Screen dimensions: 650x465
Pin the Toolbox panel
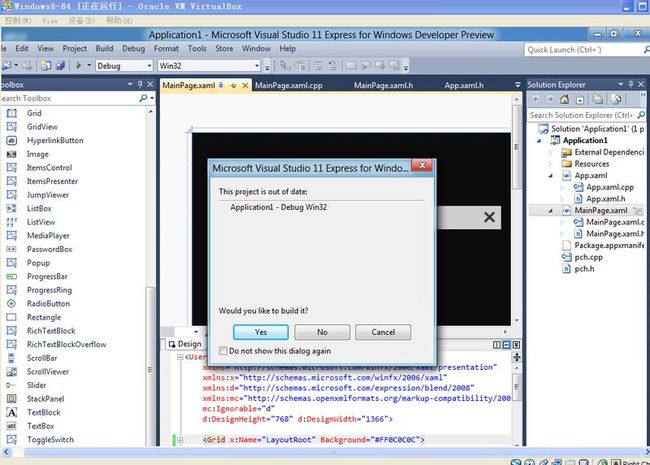pyautogui.click(x=140, y=85)
